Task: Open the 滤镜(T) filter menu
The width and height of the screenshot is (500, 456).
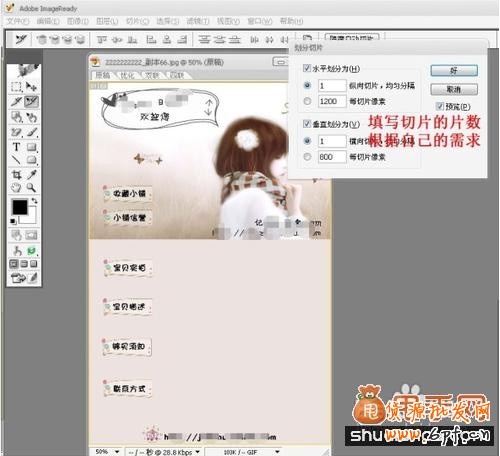Action: coord(198,21)
